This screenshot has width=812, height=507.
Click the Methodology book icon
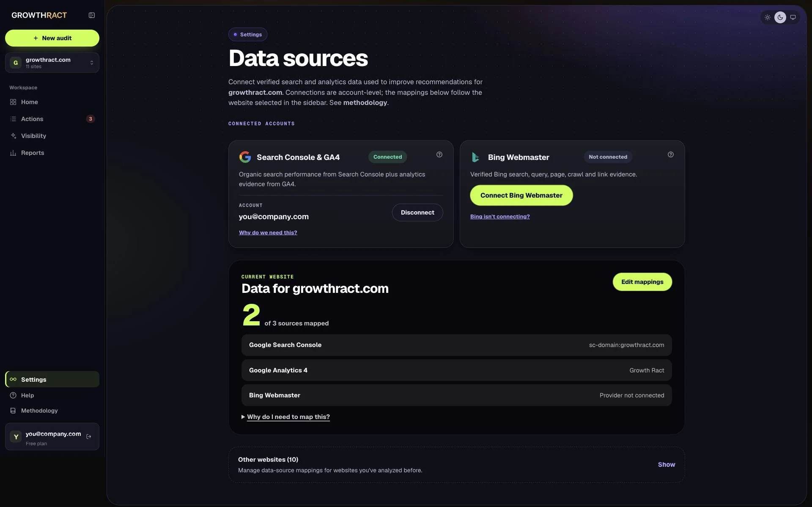click(13, 411)
